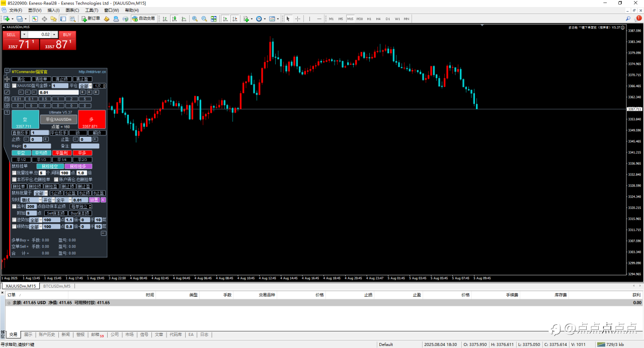Click the Profiles toolbar icon

tap(20, 19)
